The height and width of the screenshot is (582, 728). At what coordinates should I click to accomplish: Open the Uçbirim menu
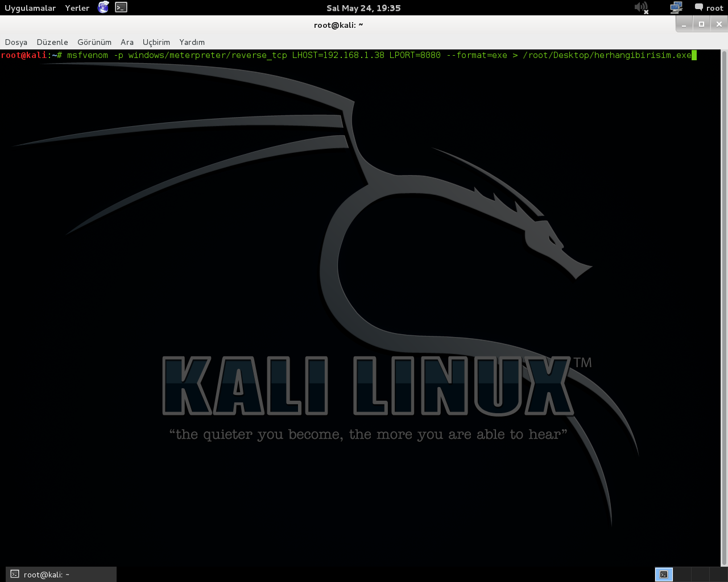156,42
